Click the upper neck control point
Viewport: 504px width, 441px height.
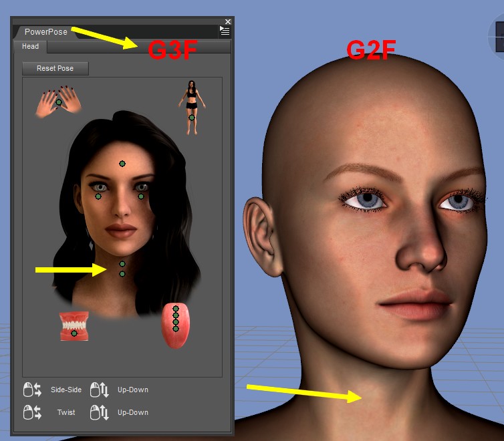(x=122, y=264)
